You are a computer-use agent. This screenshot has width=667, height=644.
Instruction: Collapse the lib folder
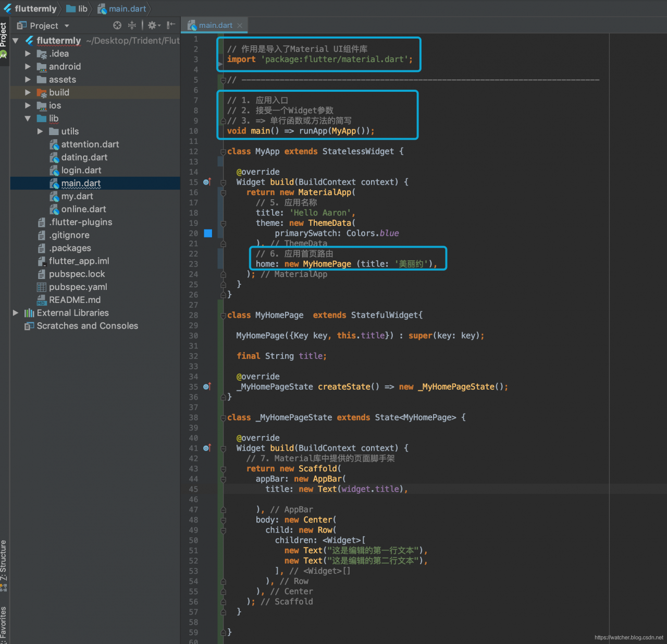click(28, 118)
